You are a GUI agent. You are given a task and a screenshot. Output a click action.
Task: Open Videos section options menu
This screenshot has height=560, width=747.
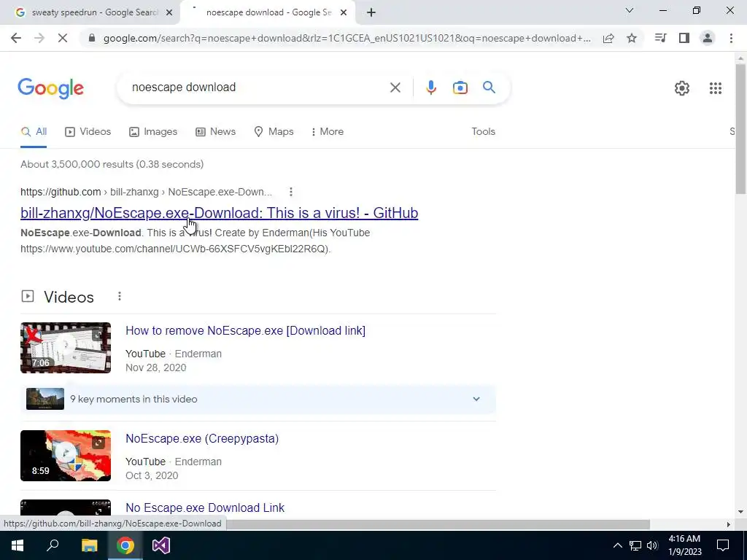120,297
